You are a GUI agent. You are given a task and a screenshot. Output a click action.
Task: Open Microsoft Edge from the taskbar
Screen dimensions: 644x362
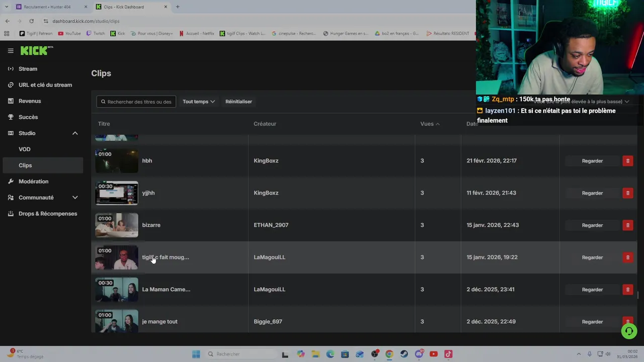coord(330,354)
